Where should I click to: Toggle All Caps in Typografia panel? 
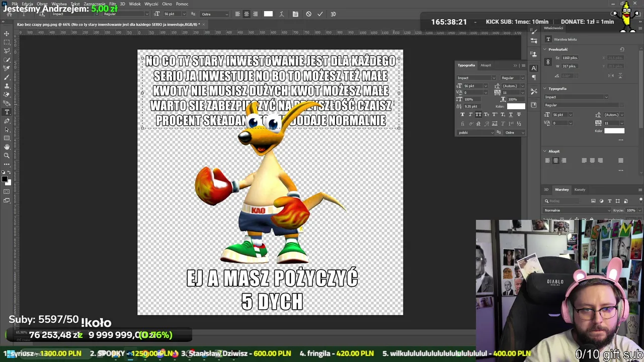pyautogui.click(x=478, y=115)
